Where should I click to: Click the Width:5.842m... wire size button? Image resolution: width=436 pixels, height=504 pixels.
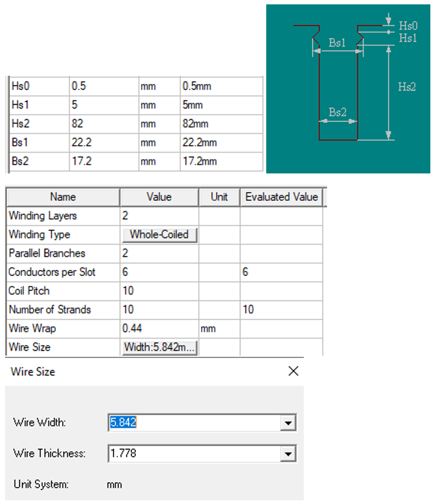[160, 347]
